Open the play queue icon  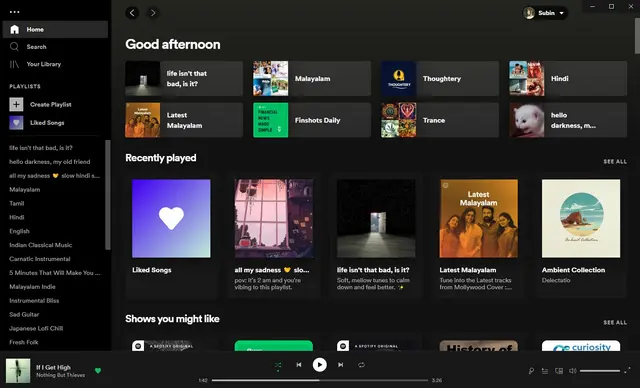545,371
